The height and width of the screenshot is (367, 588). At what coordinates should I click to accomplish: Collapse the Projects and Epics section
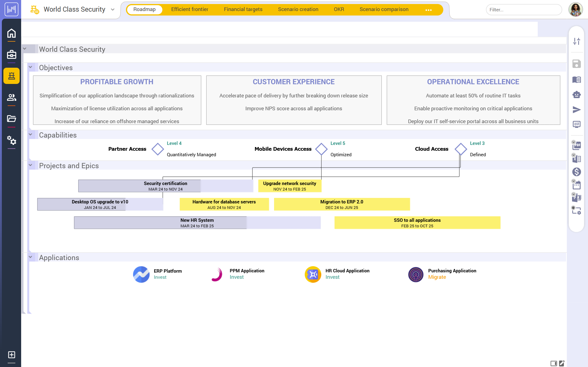point(30,165)
